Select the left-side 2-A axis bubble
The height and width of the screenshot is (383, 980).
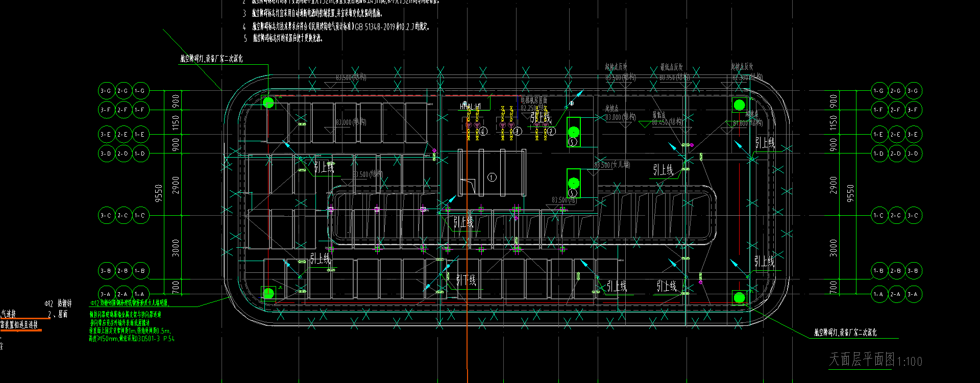[x=123, y=294]
